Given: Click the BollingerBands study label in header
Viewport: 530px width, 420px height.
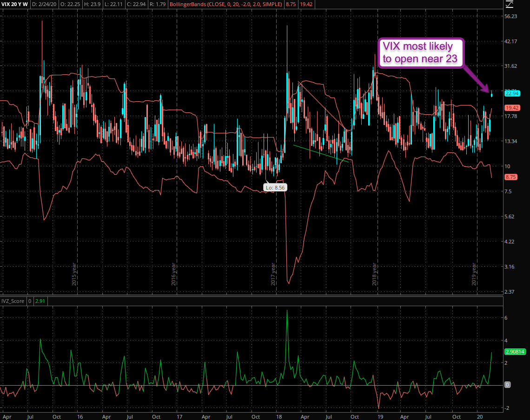Looking at the screenshot, I should click(x=230, y=5).
